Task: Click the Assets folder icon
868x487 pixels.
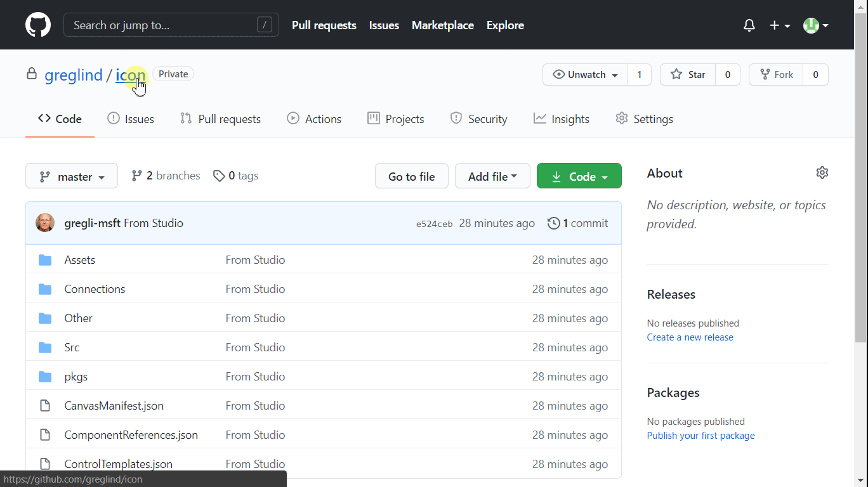Action: (45, 260)
